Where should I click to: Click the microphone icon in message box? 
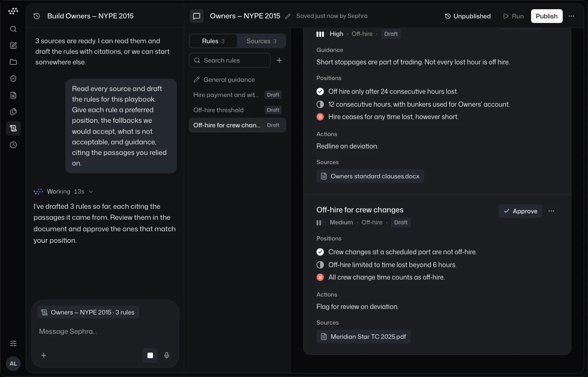167,355
